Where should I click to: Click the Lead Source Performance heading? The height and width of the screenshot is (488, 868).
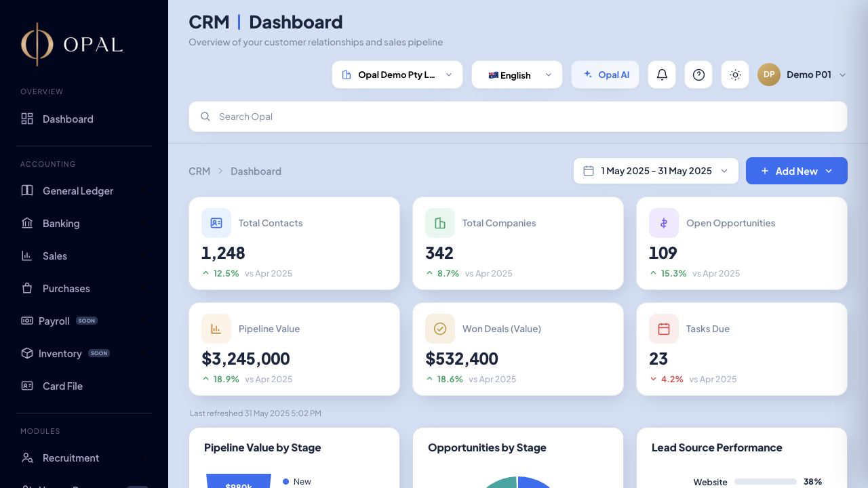tap(717, 448)
